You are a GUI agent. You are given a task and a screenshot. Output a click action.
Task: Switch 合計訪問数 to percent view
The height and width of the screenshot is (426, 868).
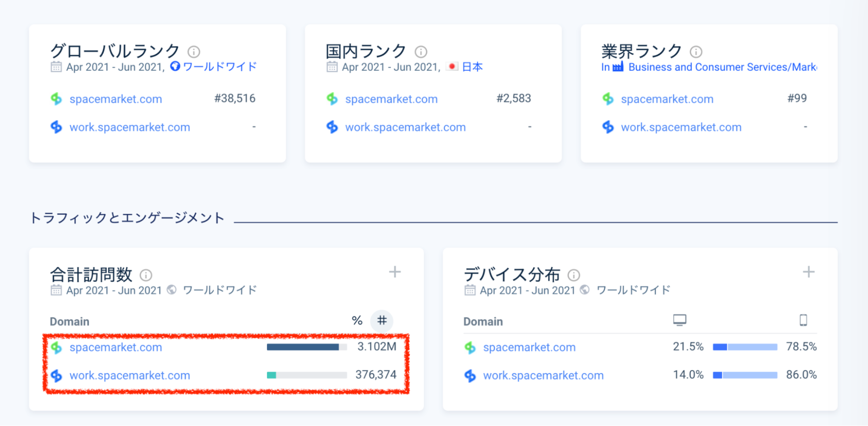tap(357, 321)
